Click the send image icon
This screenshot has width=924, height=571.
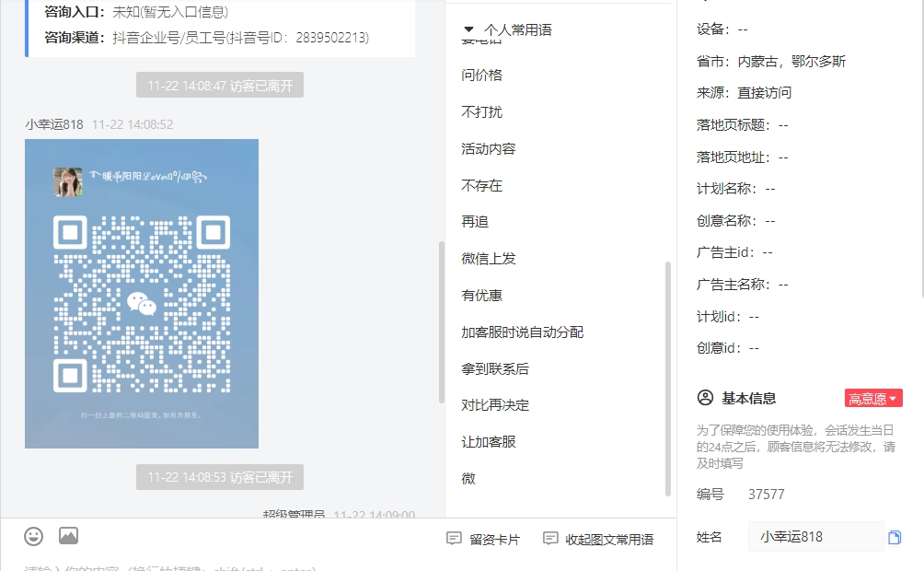[68, 536]
